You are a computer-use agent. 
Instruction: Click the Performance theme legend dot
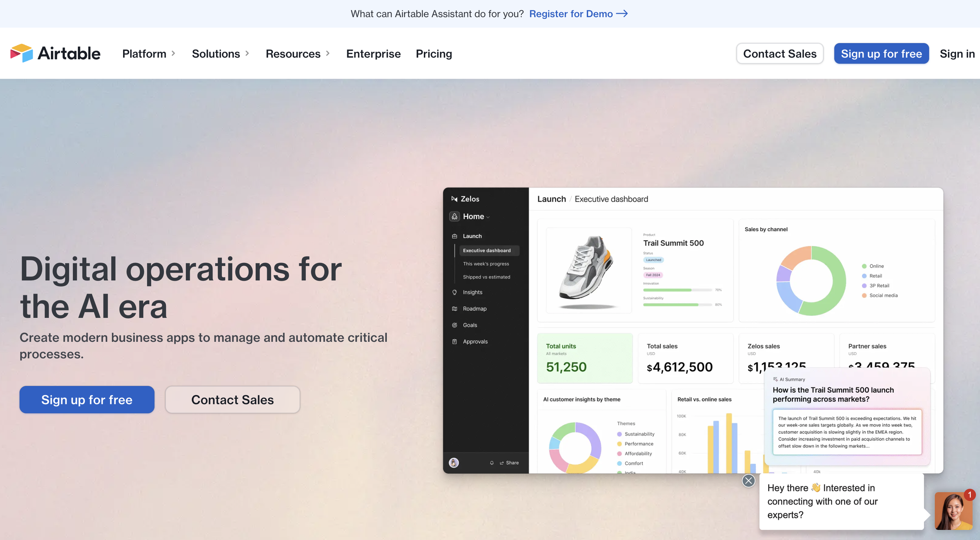point(619,444)
